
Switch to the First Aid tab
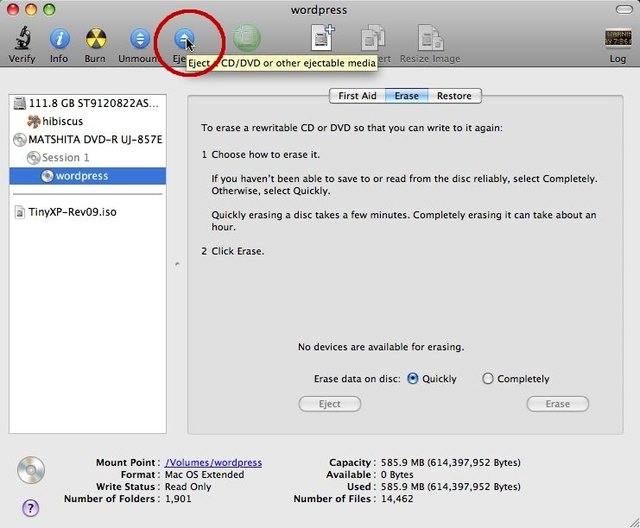click(357, 96)
